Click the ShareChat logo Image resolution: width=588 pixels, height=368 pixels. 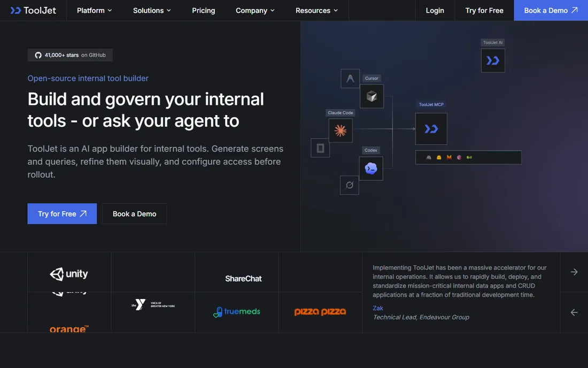(x=243, y=279)
